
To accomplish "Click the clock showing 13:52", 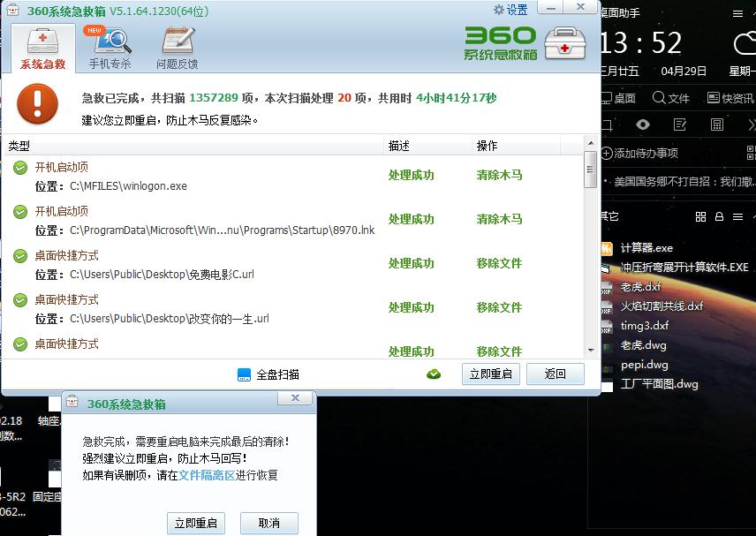I will 641,43.
